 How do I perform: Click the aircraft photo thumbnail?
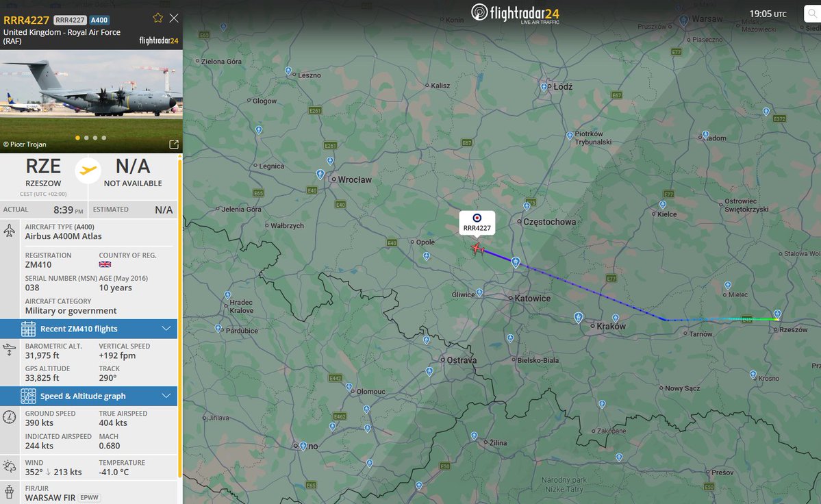(91, 101)
